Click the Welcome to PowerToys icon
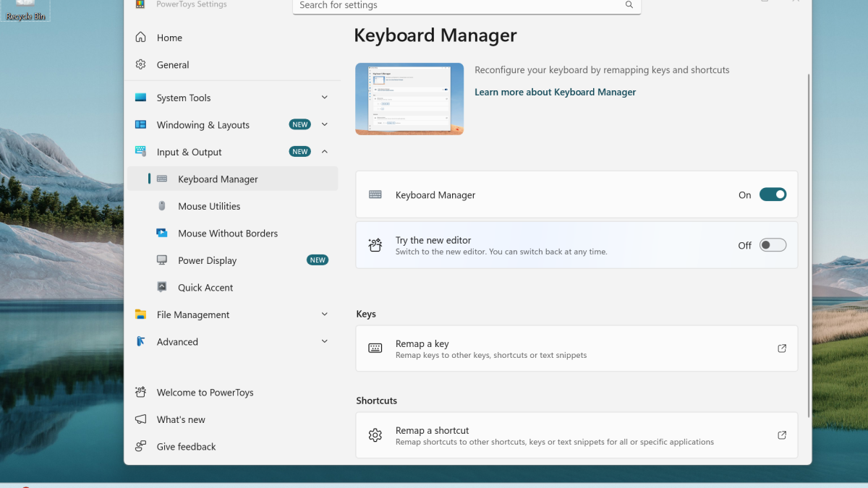Viewport: 868px width, 488px height. click(x=140, y=392)
